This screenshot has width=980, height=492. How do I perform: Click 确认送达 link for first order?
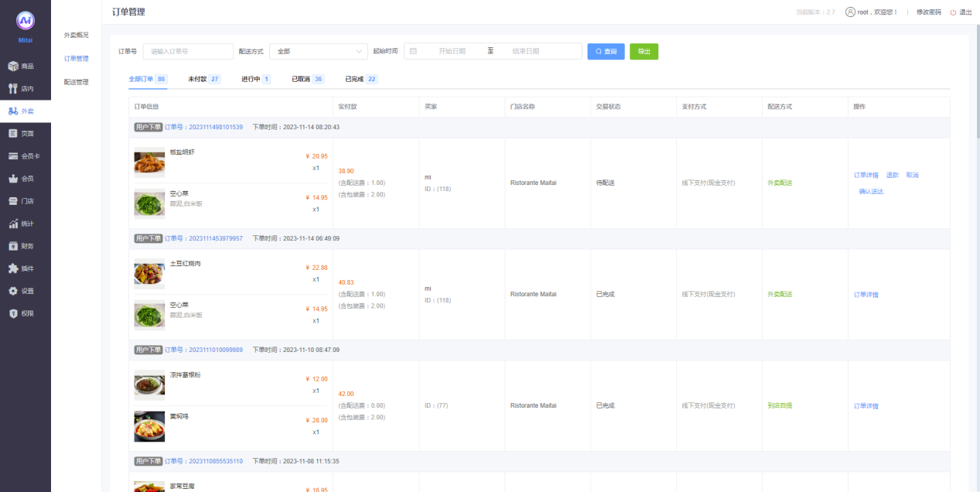coord(870,191)
